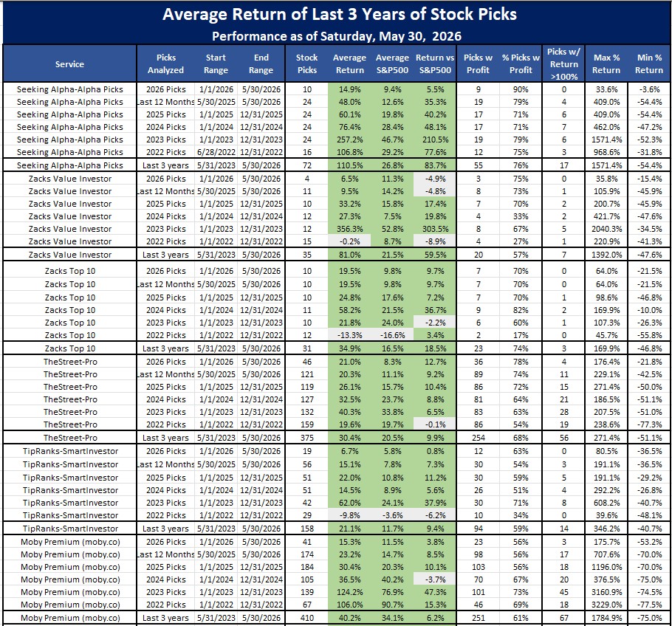The width and height of the screenshot is (672, 626).
Task: Select Zacks Value Investor 2024 max return 421.7%
Action: click(606, 216)
